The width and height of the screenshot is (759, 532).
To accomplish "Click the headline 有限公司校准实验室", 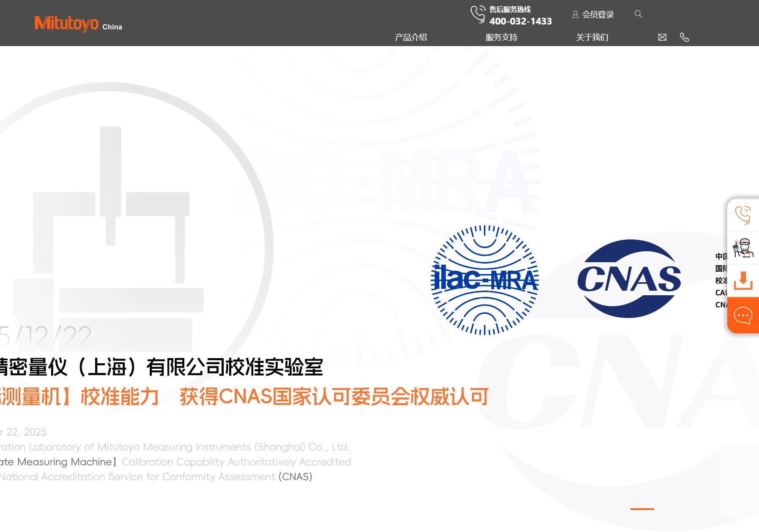I will pyautogui.click(x=235, y=367).
